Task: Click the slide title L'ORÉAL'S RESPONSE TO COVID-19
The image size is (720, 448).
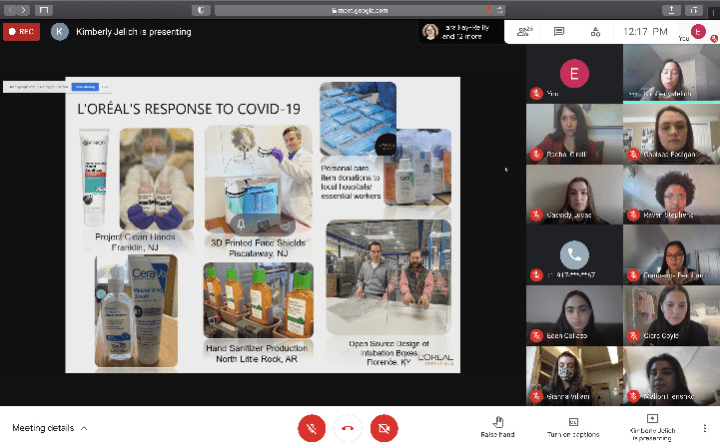Action: [189, 109]
